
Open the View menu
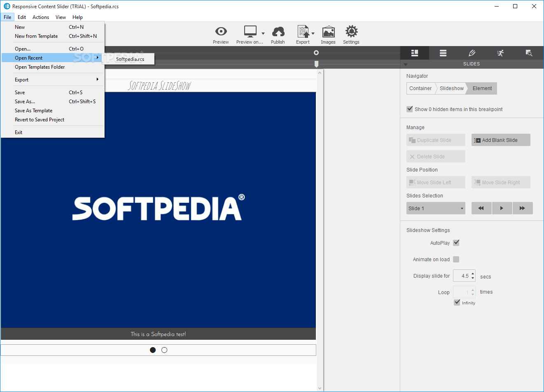[61, 17]
